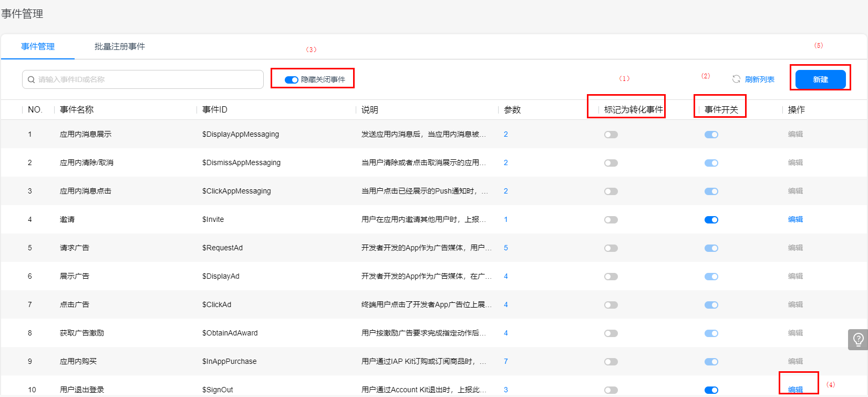This screenshot has height=397, width=868.
Task: Edit the 邀请 event
Action: pyautogui.click(x=795, y=219)
